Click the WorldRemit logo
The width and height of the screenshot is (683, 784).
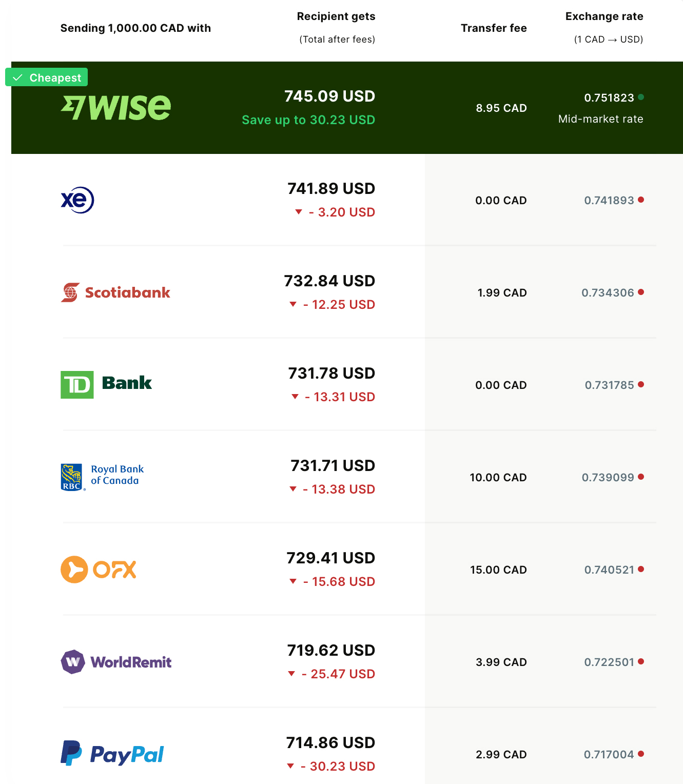[x=116, y=662]
